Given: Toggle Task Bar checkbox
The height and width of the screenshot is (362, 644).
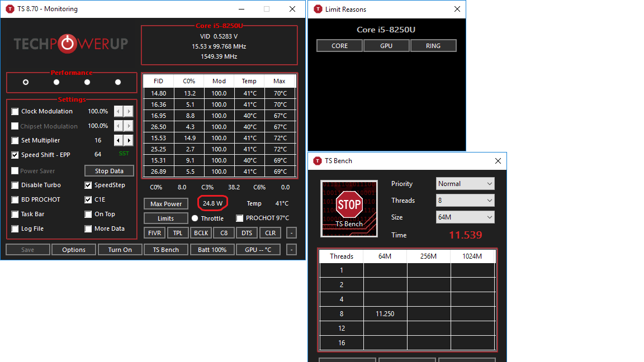Looking at the screenshot, I should click(15, 214).
